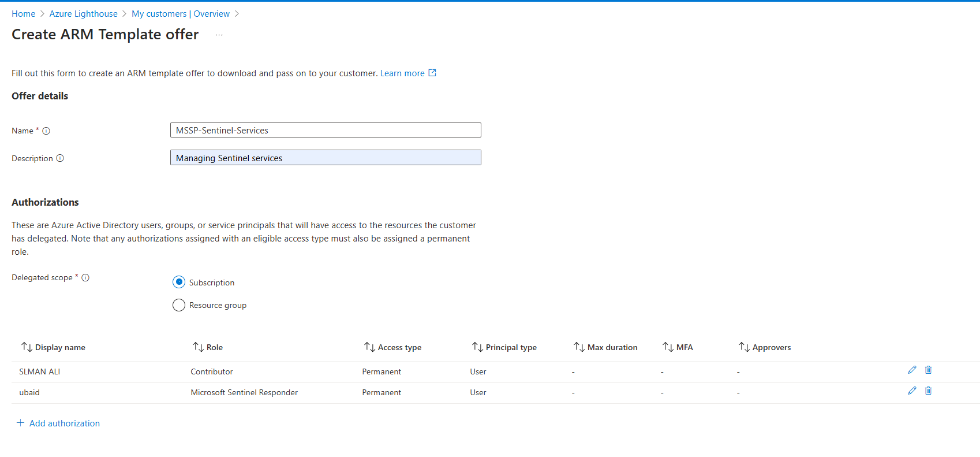The height and width of the screenshot is (457, 980).
Task: Show info tooltip for Delegated scope
Action: [x=85, y=278]
